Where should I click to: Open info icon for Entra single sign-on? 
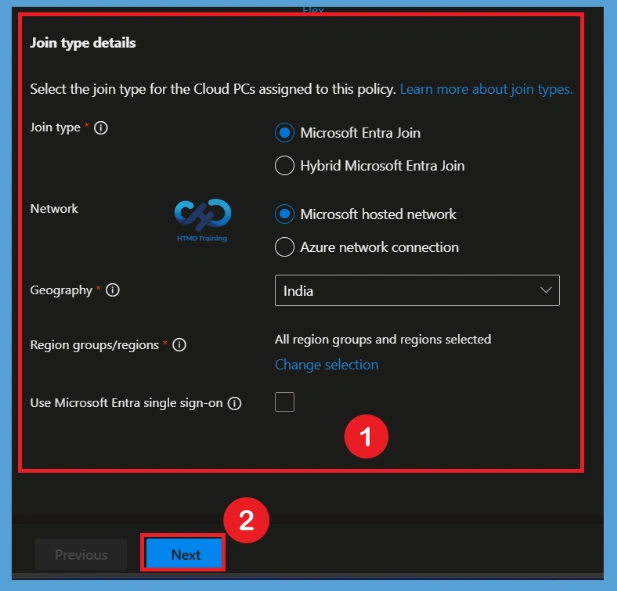(235, 403)
